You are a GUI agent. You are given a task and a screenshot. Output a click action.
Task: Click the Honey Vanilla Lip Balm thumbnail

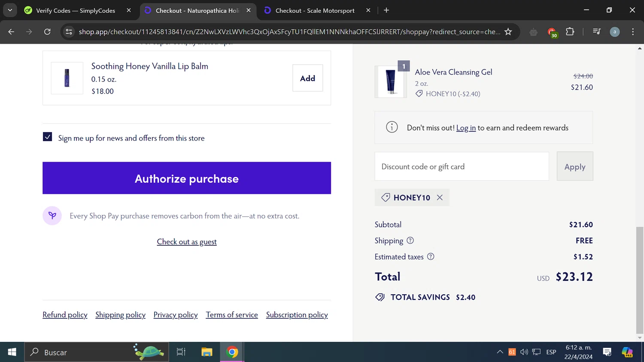point(67,78)
